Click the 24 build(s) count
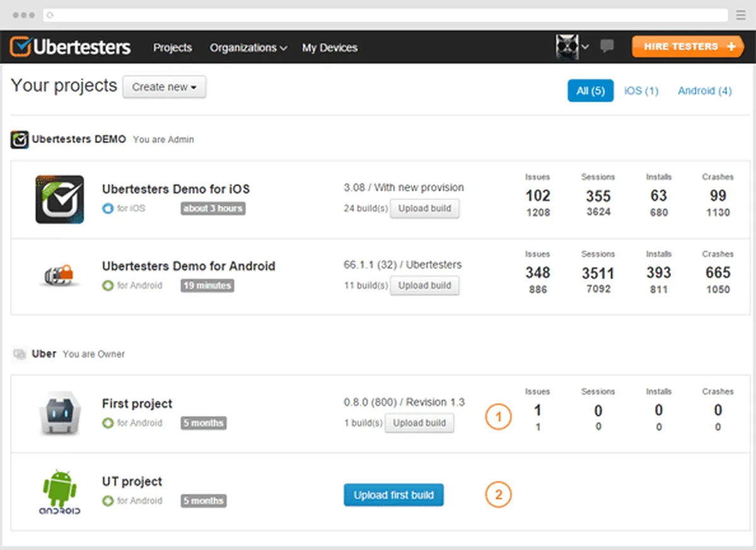756x550 pixels. [x=366, y=209]
